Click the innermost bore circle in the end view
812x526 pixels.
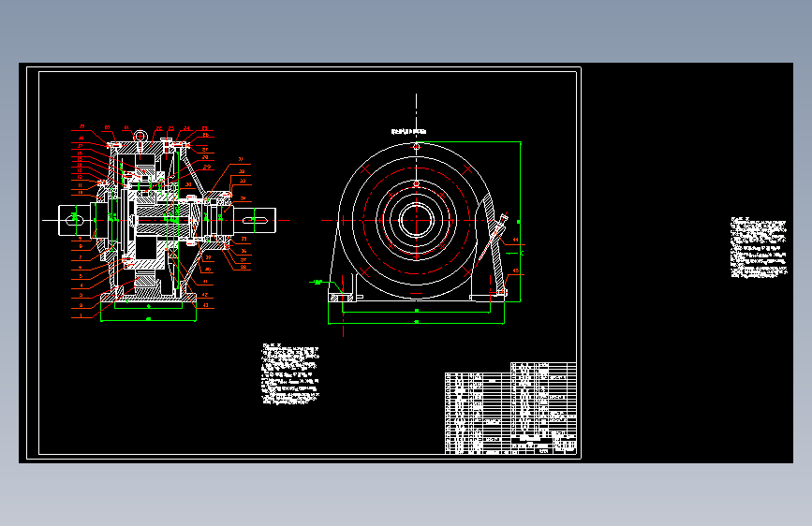(417, 220)
